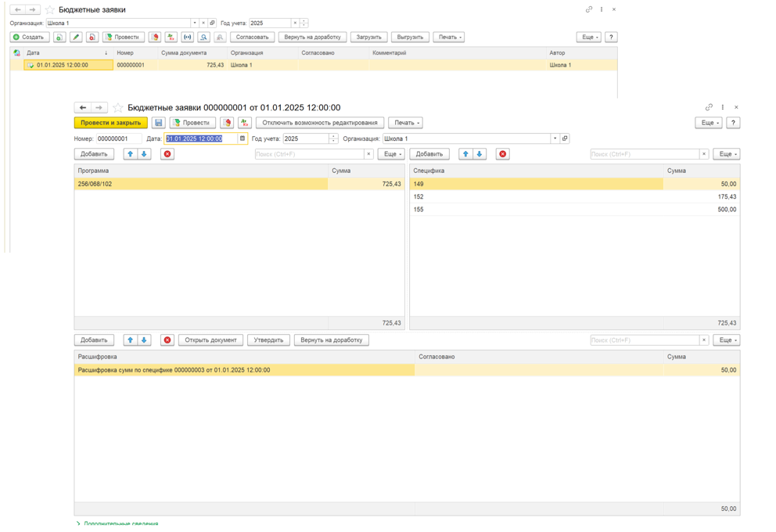
Task: Clear the Специфика table search field
Action: click(x=704, y=154)
